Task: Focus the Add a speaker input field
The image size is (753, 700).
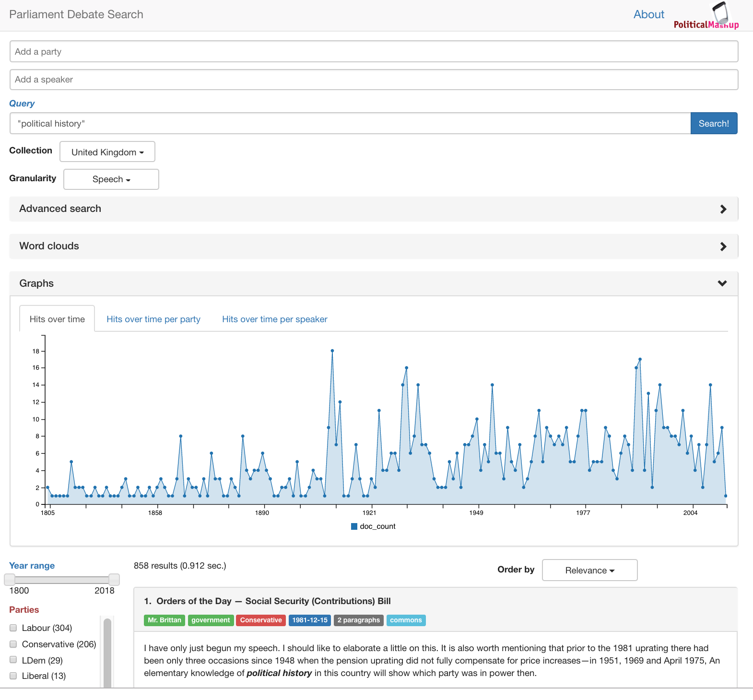Action: (374, 80)
